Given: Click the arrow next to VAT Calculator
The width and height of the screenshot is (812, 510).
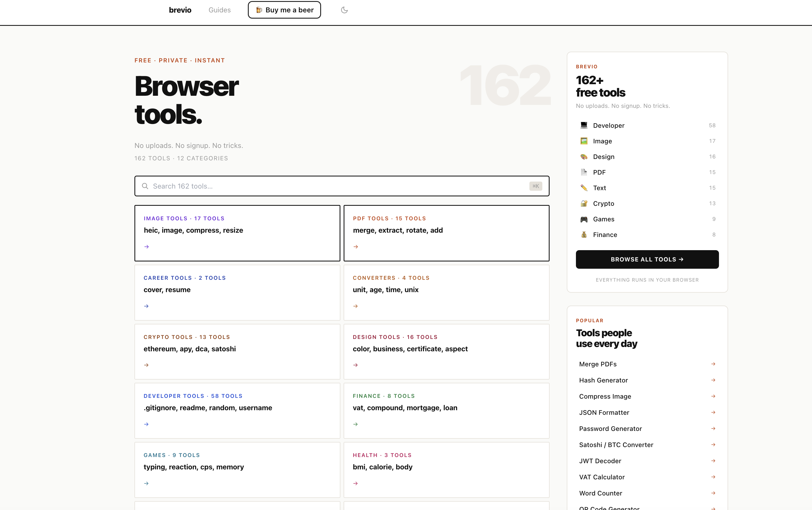Looking at the screenshot, I should pyautogui.click(x=713, y=477).
